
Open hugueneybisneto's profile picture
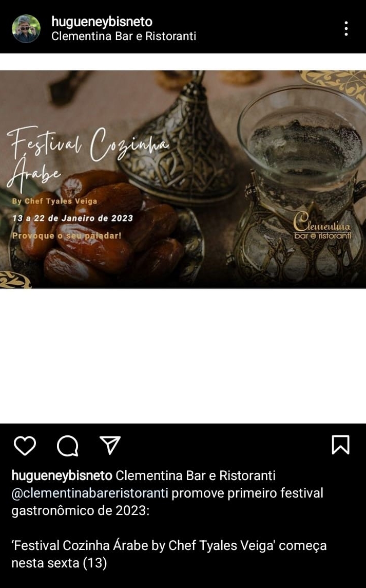pyautogui.click(x=26, y=28)
